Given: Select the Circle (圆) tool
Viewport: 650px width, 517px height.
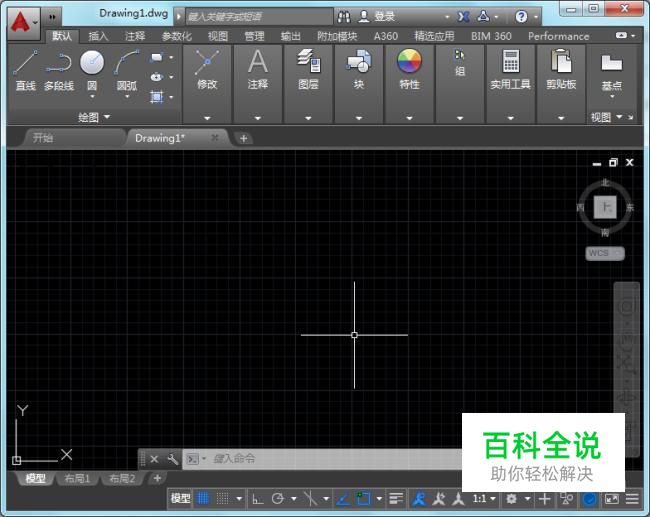Looking at the screenshot, I should tap(92, 68).
